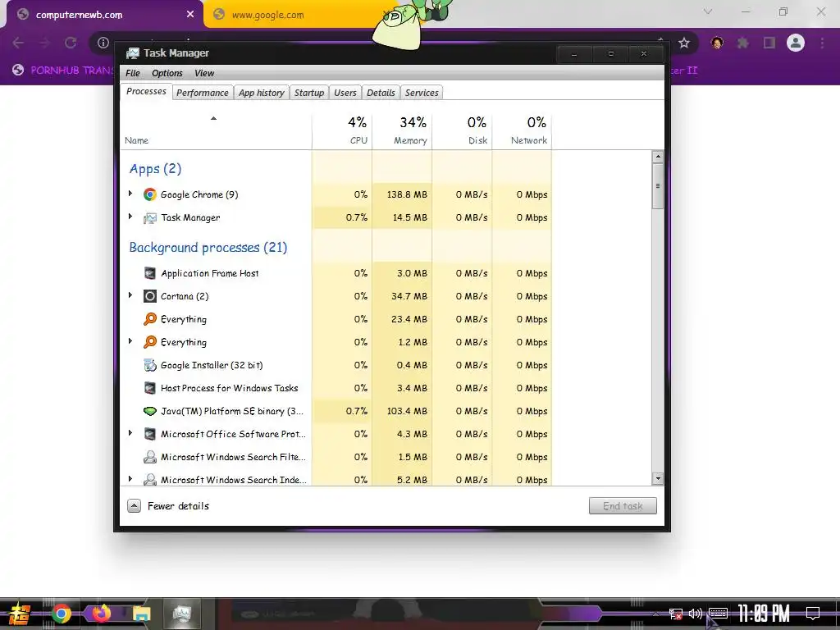Viewport: 840px width, 630px height.
Task: Click the volume speaker tray icon
Action: tap(696, 614)
